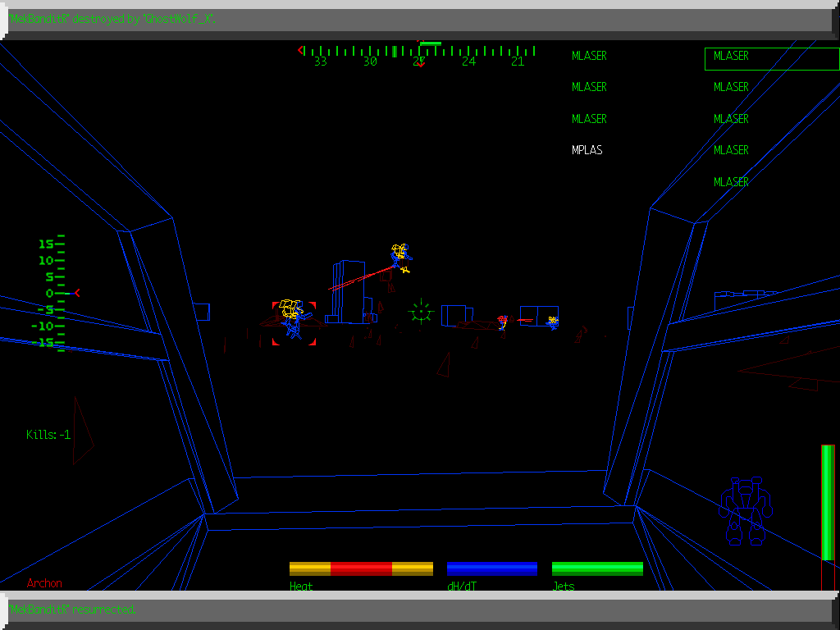Click the airborne enemy mech firing lasers
Screen dimensions: 840x630
[400, 256]
